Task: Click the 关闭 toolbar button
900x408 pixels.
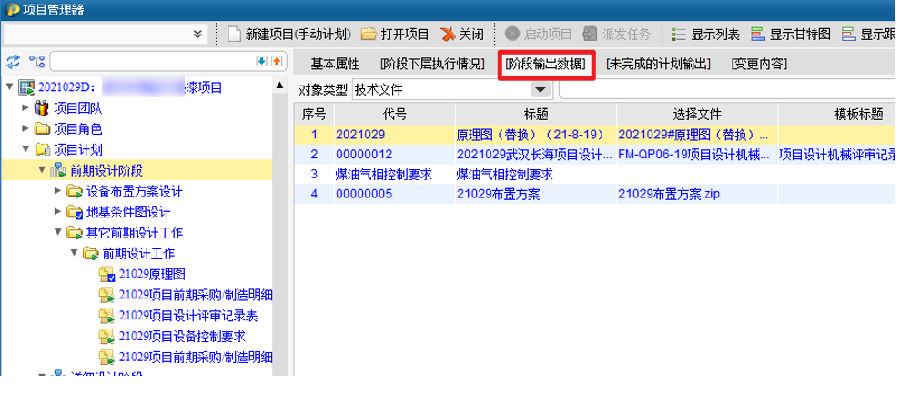Action: [x=463, y=34]
